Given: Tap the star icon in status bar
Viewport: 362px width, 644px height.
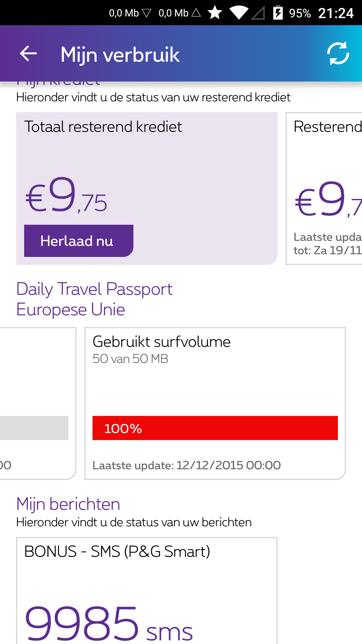Looking at the screenshot, I should pyautogui.click(x=215, y=13).
